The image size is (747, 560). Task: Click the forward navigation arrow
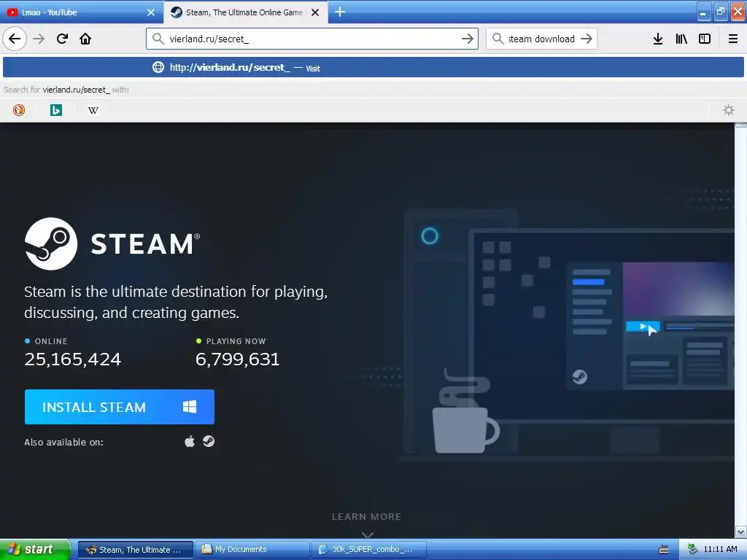(39, 39)
